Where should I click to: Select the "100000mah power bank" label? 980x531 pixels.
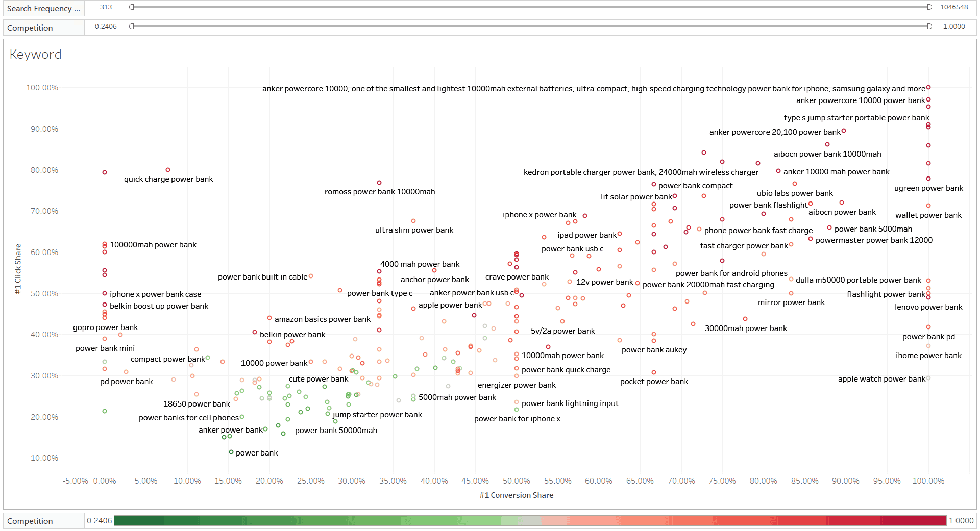click(x=153, y=245)
